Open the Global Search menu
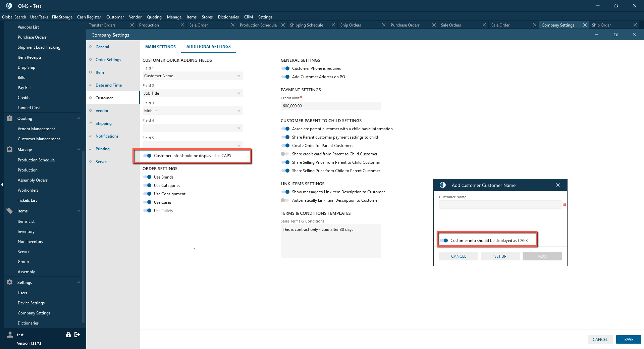 (14, 17)
